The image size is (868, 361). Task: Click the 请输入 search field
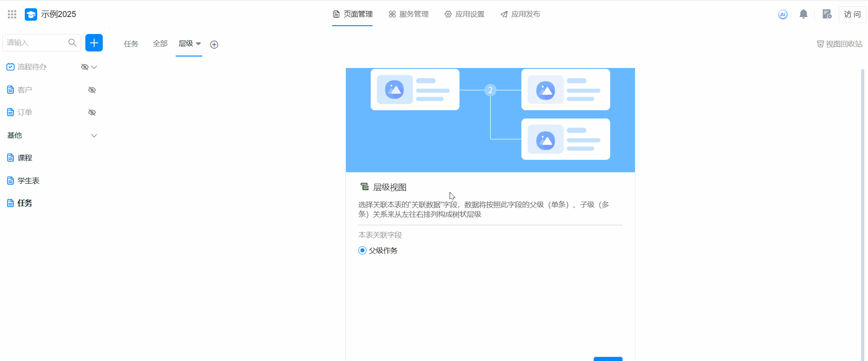point(34,43)
